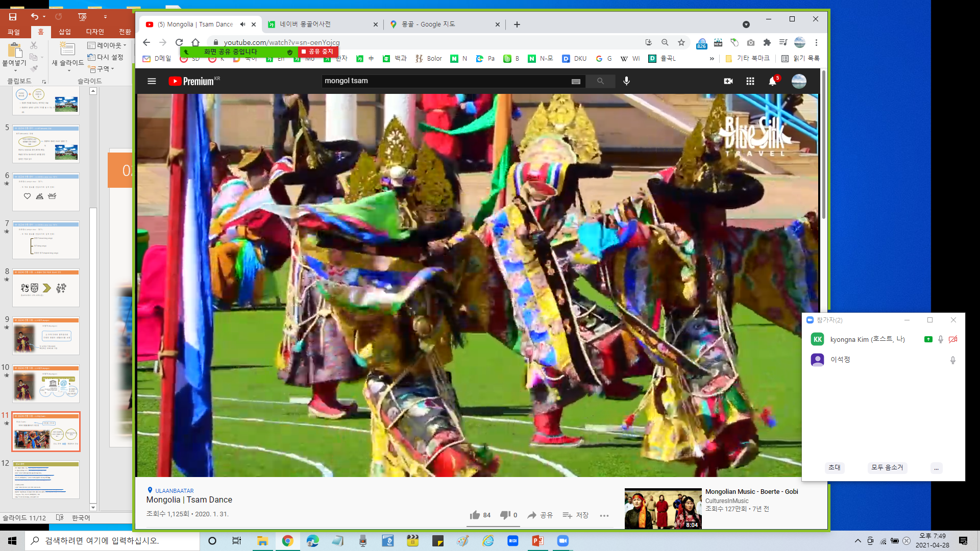The height and width of the screenshot is (551, 980).
Task: Save the video to a playlist
Action: pyautogui.click(x=575, y=515)
